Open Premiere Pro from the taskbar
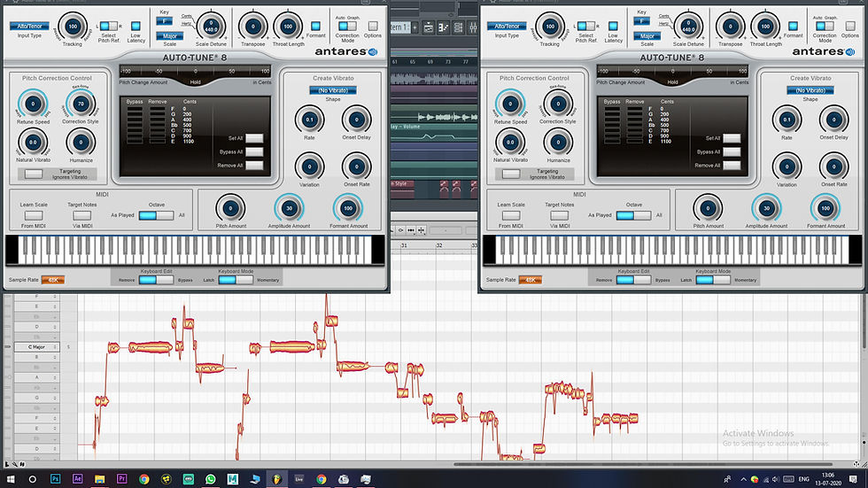Image resolution: width=868 pixels, height=488 pixels. point(122,478)
